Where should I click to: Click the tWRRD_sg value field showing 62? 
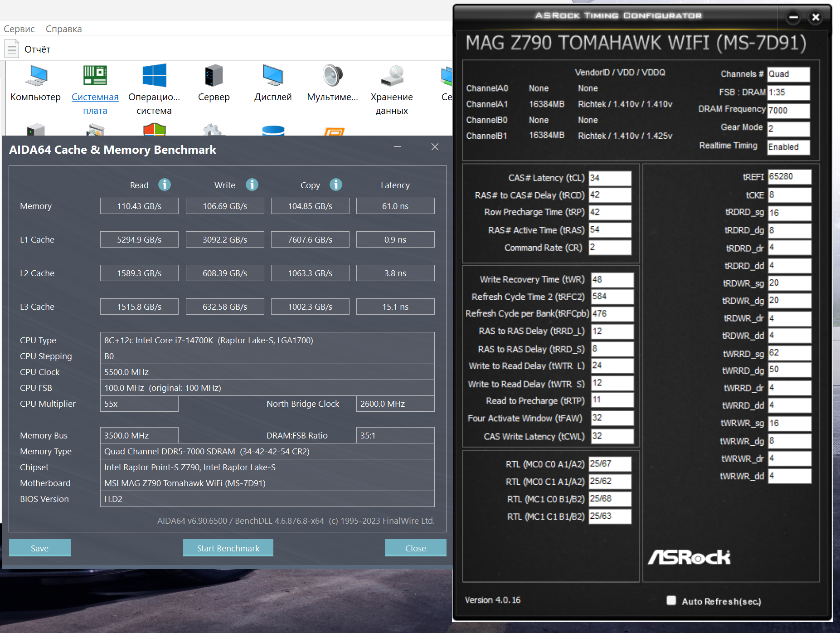[790, 353]
